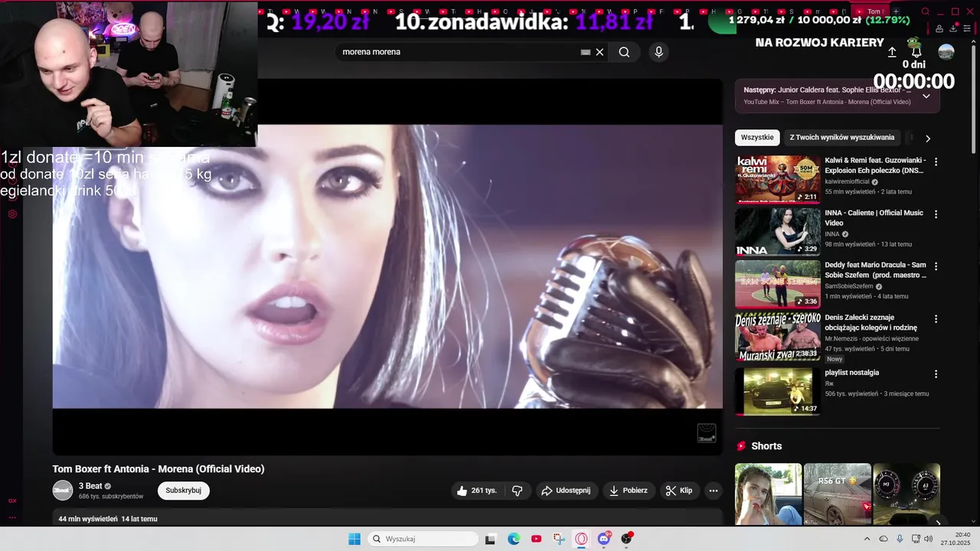Open more actions ellipsis below the video
980x551 pixels.
pyautogui.click(x=713, y=491)
